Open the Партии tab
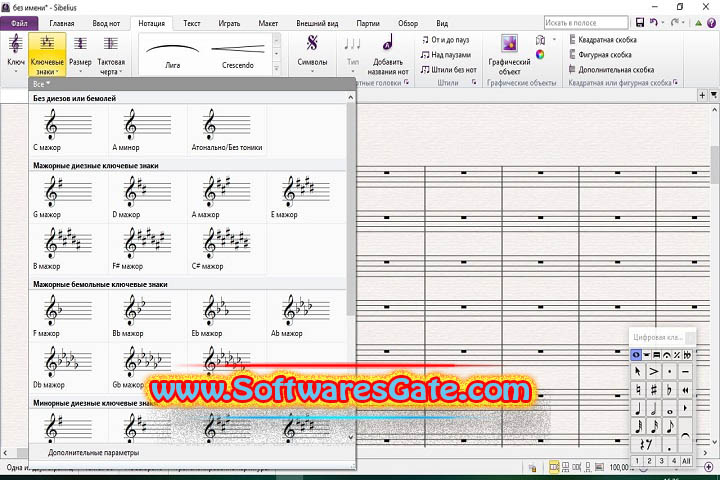The height and width of the screenshot is (480, 720). pyautogui.click(x=368, y=23)
